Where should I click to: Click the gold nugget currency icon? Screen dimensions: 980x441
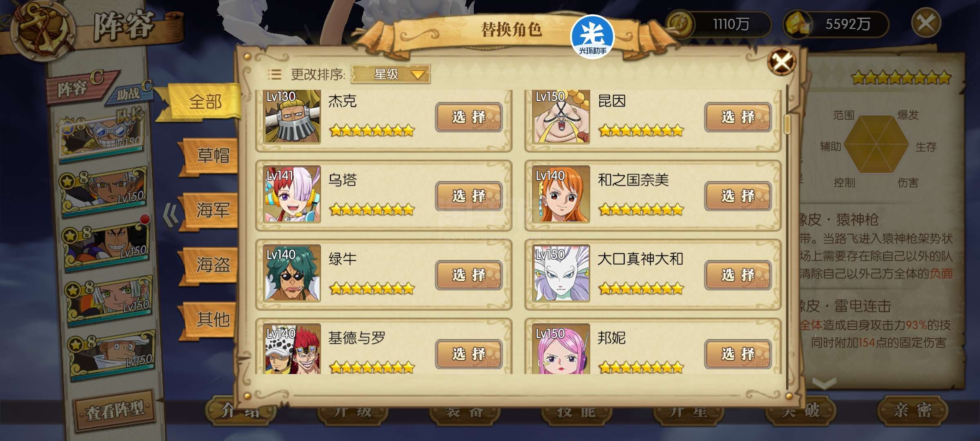(x=797, y=25)
